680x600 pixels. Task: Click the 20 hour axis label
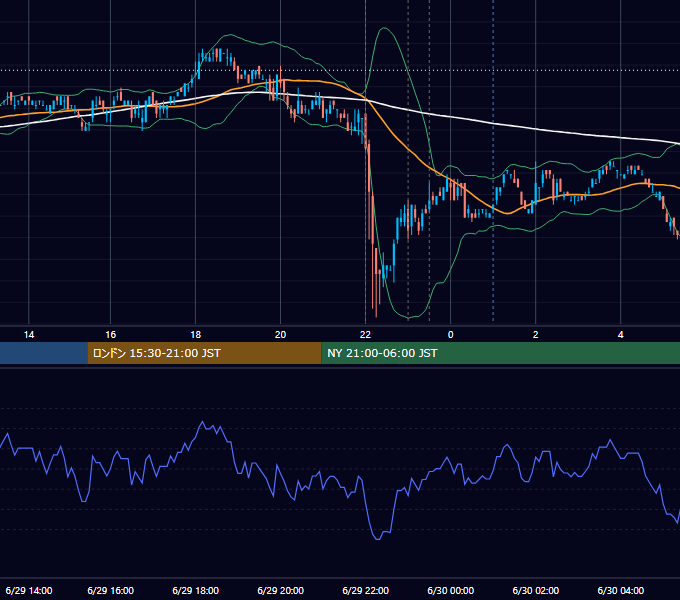point(281,335)
